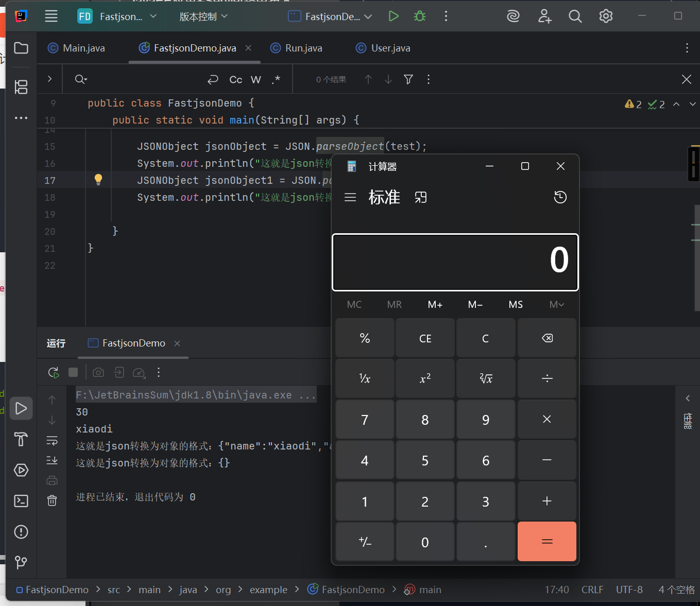Open Code With Me add-user icon
Viewport: 700px width, 606px height.
pos(544,16)
